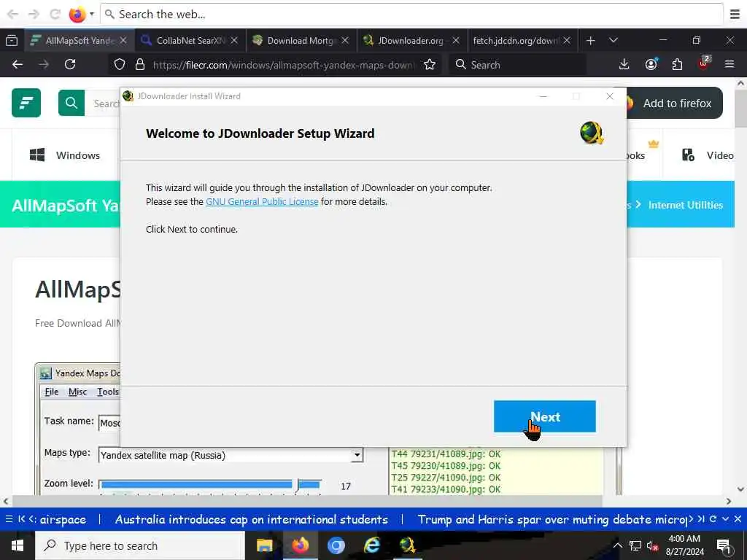The image size is (747, 560).
Task: Open Chrome from the taskbar
Action: coord(336,545)
